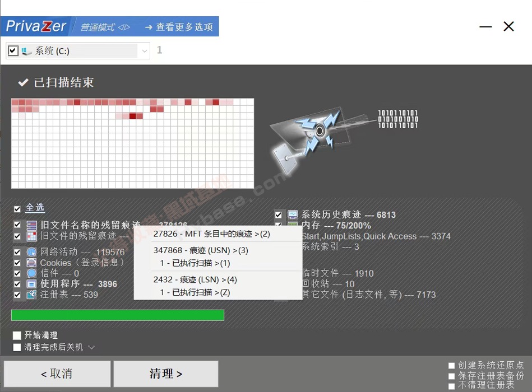Open the 系统 (C:) drive dropdown
The height and width of the screenshot is (392, 532).
point(145,51)
